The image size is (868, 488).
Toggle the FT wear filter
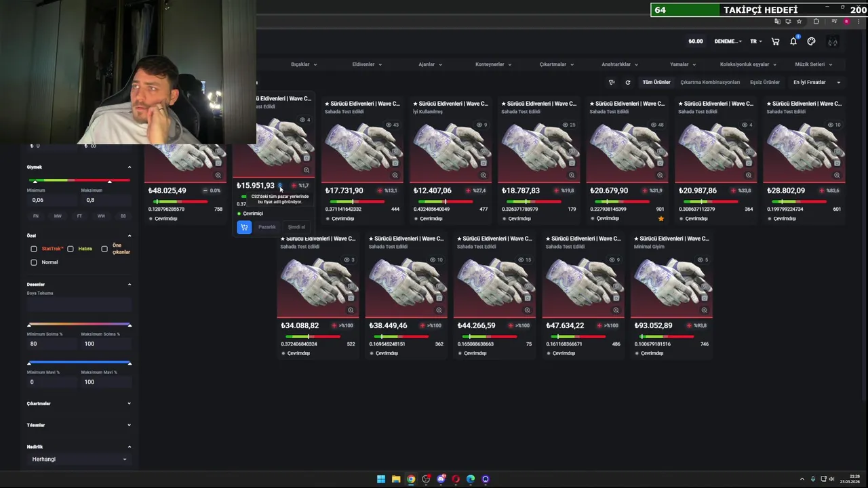pos(79,216)
